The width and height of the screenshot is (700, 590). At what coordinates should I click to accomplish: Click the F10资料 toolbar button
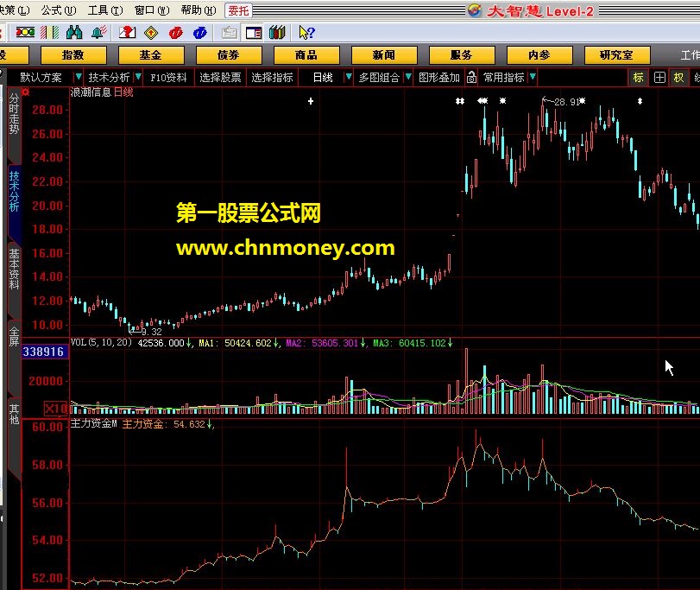point(168,77)
